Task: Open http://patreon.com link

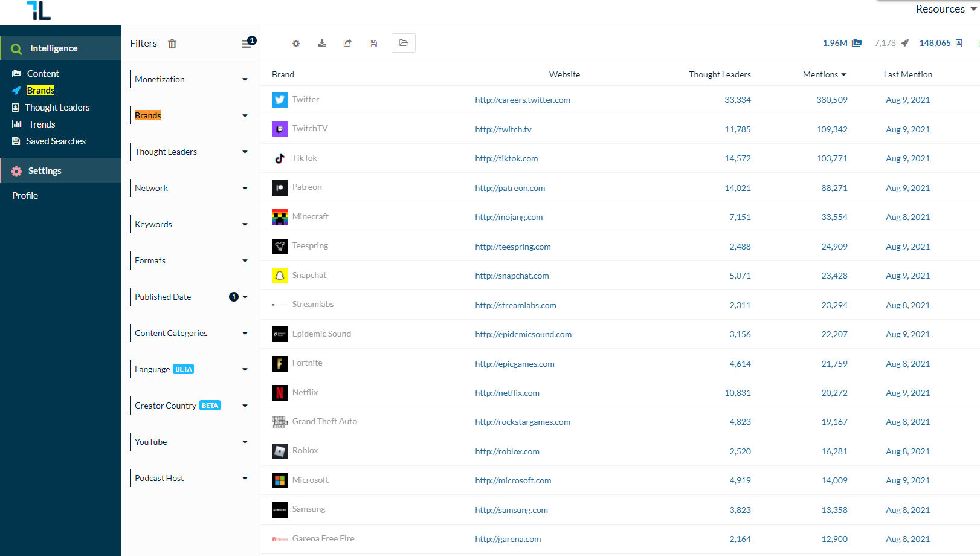Action: [510, 188]
